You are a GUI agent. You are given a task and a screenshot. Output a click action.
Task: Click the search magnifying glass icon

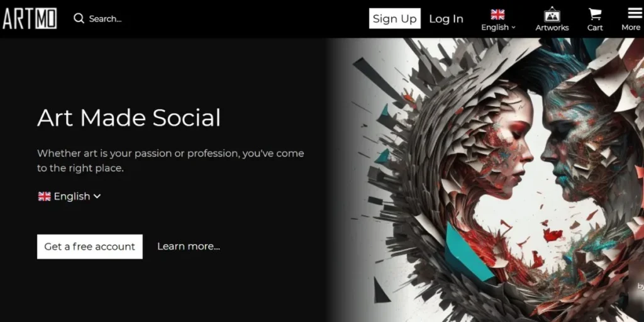pyautogui.click(x=79, y=18)
